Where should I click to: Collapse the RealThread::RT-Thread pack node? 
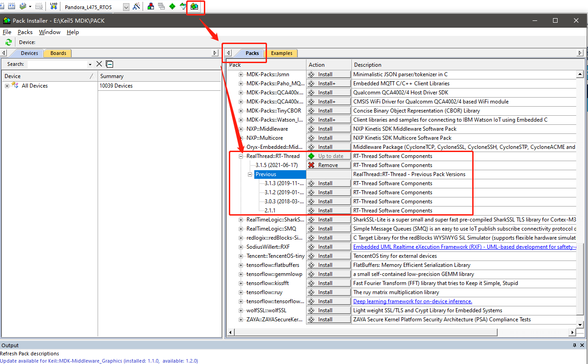click(242, 156)
